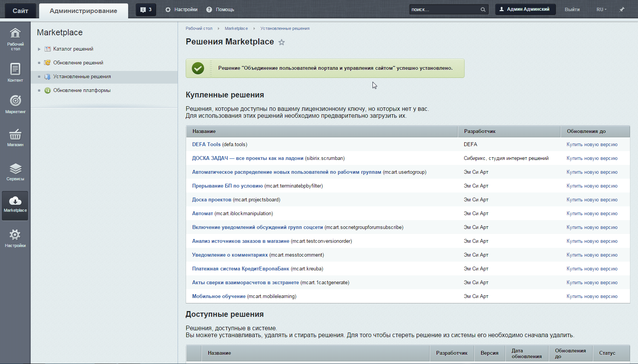Click Купить новую версию for DEFA Tools
This screenshot has width=638, height=364.
pos(592,145)
